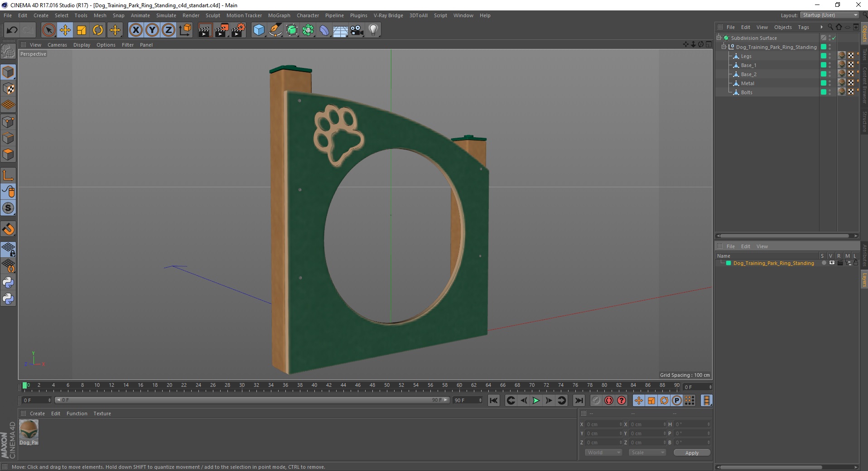868x471 pixels.
Task: Activate the Rotate tool
Action: (x=98, y=30)
